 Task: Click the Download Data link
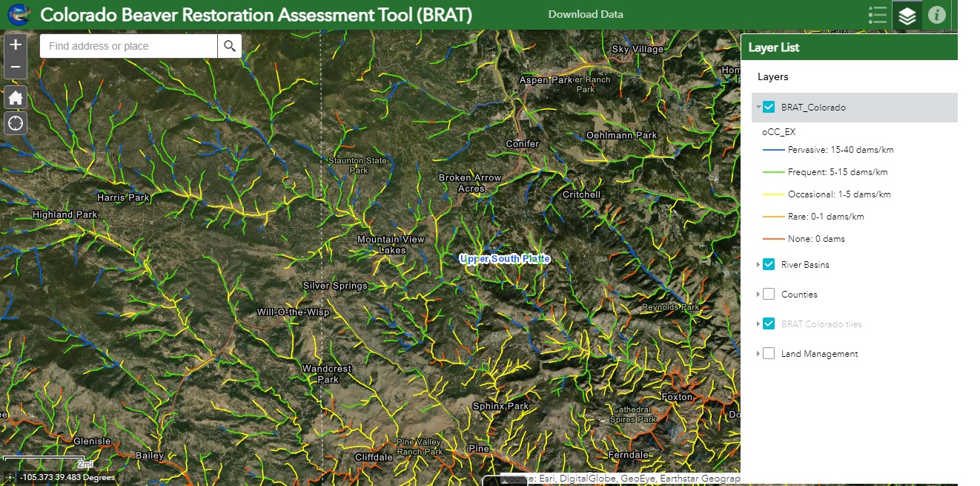[x=586, y=14]
